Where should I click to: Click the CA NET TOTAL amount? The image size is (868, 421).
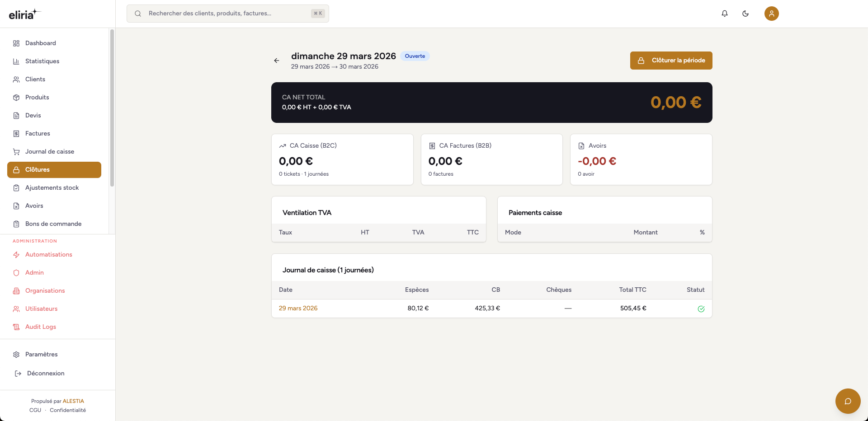676,103
